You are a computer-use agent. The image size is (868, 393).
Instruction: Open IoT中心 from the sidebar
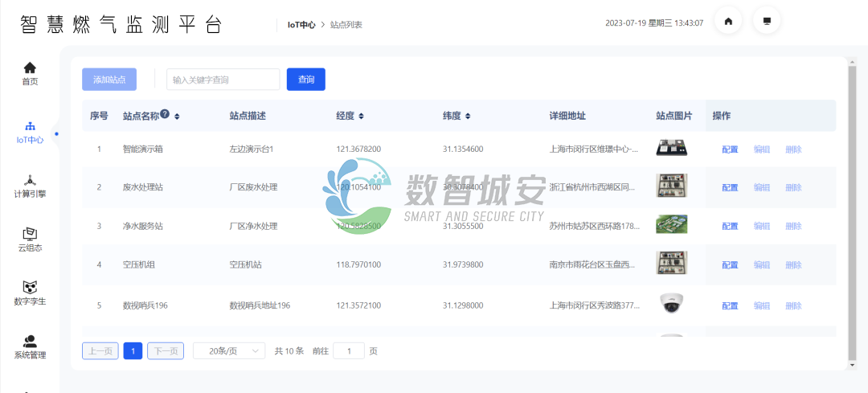tap(30, 127)
